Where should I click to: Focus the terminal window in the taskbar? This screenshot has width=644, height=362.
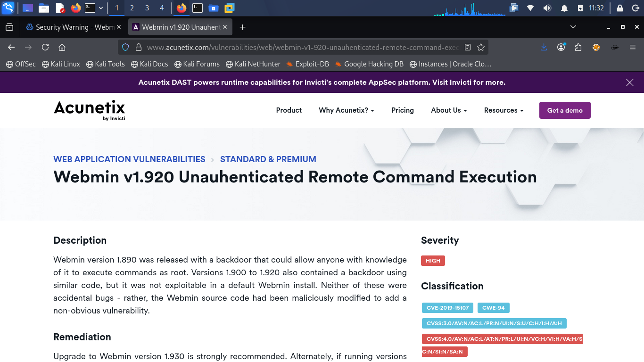[x=198, y=8]
